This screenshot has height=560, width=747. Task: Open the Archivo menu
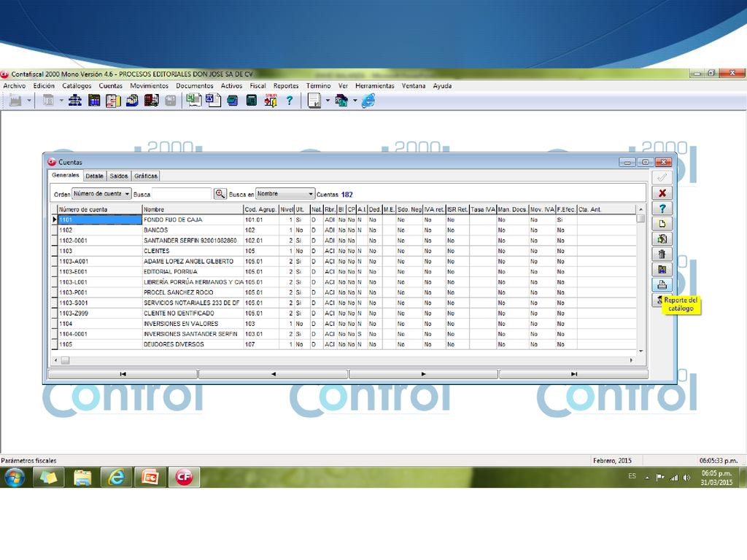15,86
